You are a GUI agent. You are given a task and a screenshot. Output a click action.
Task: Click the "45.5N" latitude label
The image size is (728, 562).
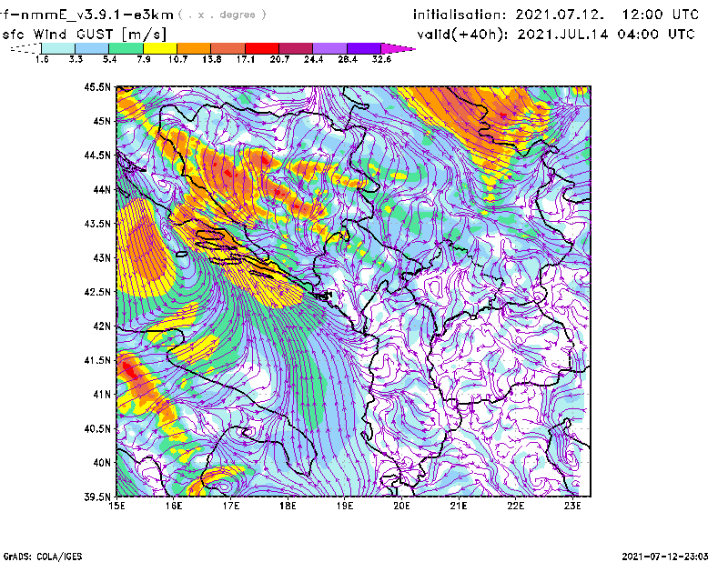(98, 86)
